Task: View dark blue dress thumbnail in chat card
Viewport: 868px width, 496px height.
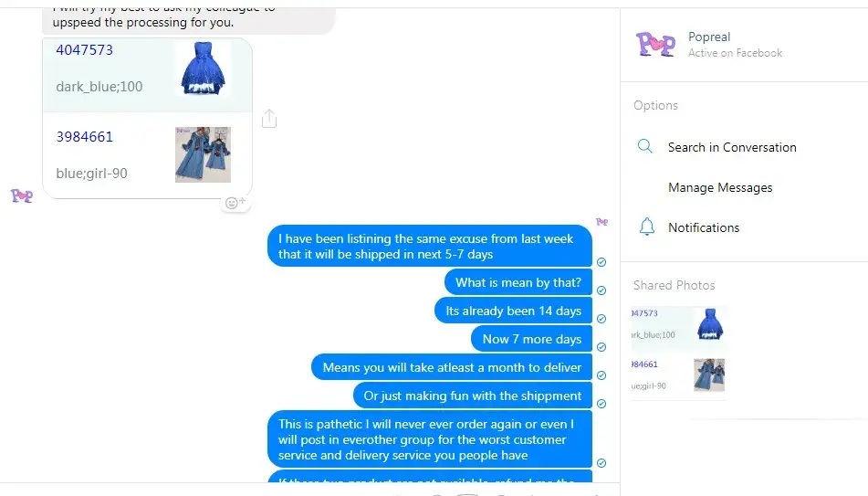Action: pos(204,69)
